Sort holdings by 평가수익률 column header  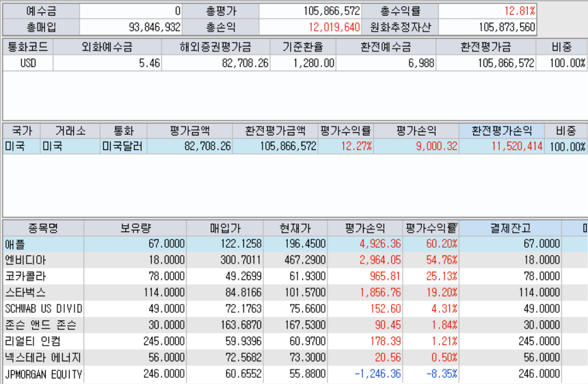tap(431, 228)
